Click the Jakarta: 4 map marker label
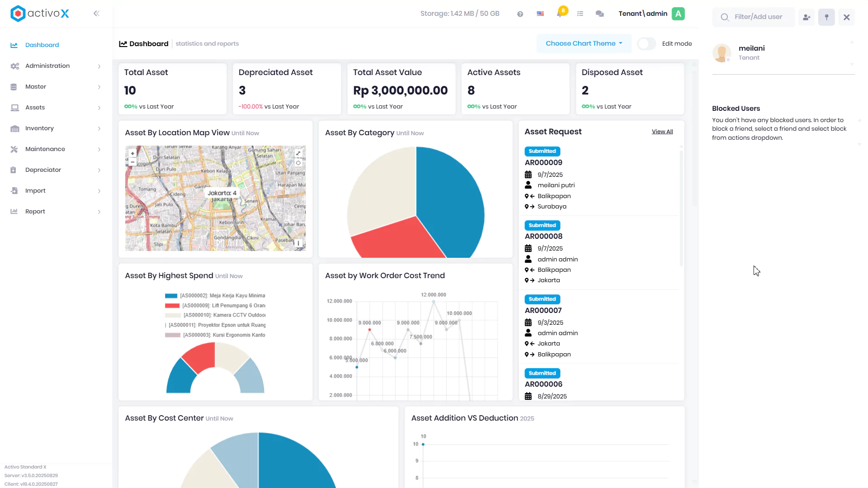The width and height of the screenshot is (868, 488). point(222,193)
